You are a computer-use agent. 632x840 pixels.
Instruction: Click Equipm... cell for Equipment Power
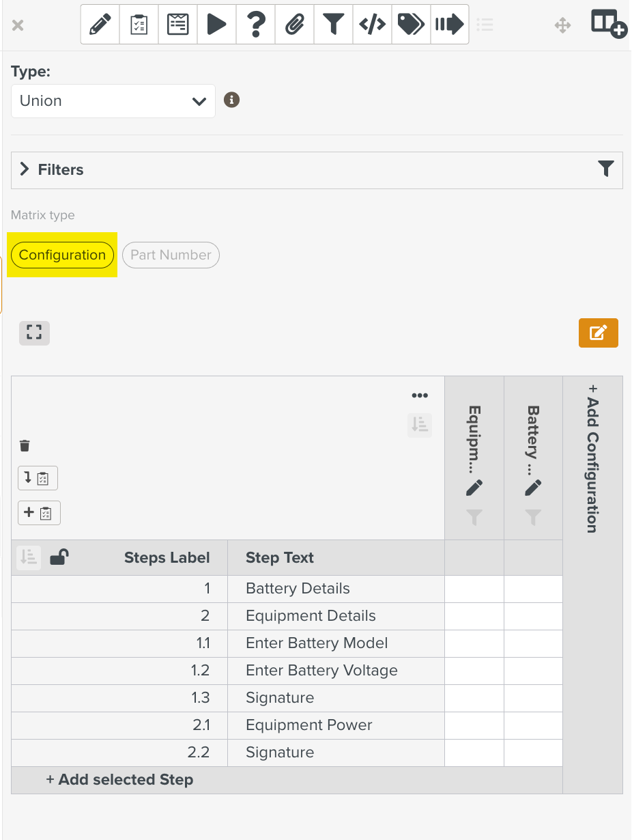pos(474,725)
